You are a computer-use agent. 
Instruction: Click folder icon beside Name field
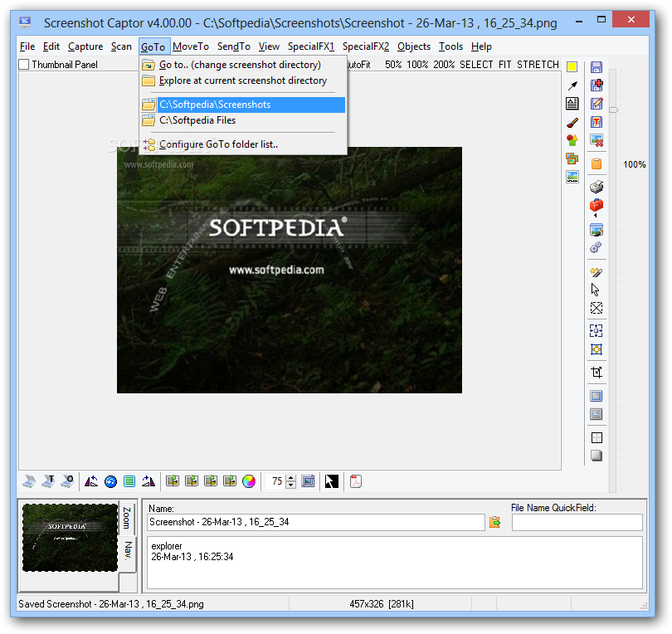point(494,522)
